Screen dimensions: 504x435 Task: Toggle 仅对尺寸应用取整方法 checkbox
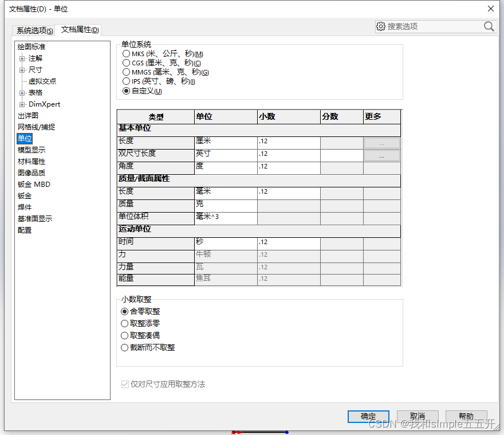click(x=125, y=384)
